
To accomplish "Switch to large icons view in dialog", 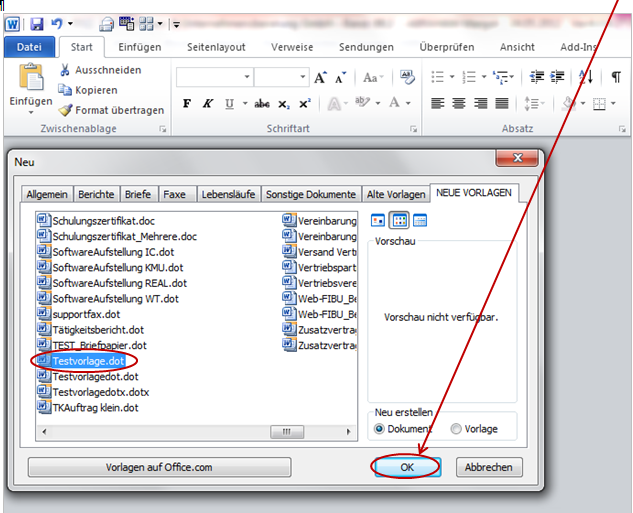I will point(377,220).
